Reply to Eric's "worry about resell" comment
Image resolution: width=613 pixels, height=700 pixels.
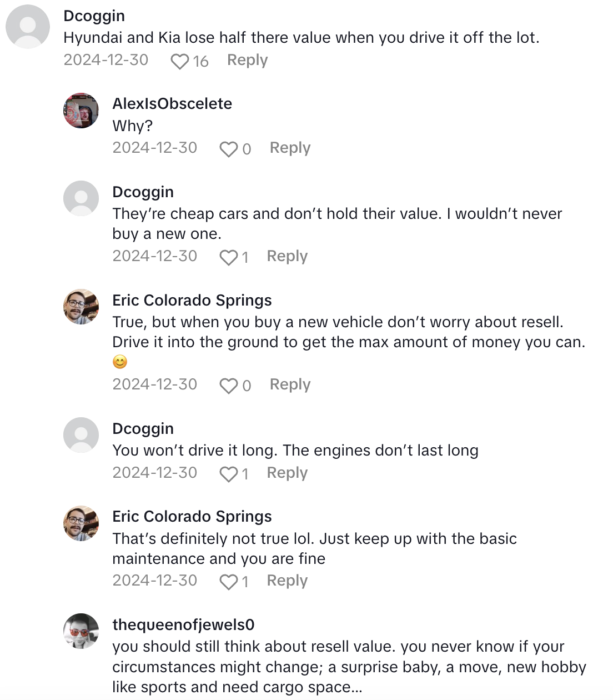[290, 384]
